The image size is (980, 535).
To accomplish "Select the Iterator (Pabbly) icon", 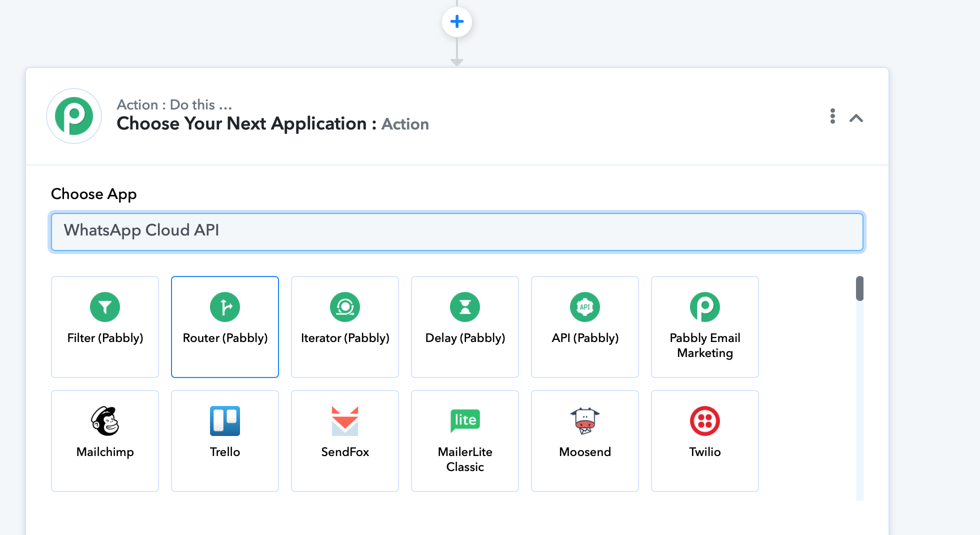I will click(x=345, y=307).
